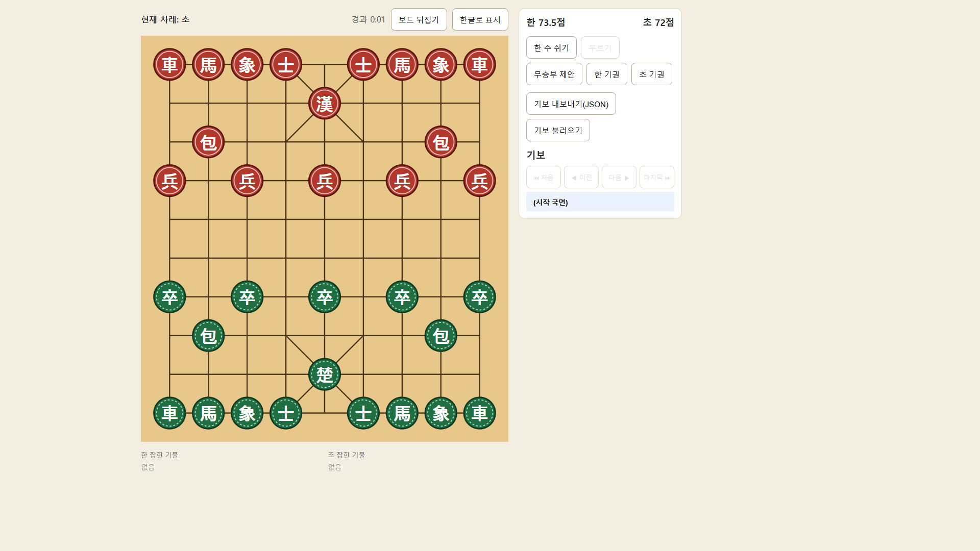The image size is (980, 551).
Task: Select the (시작 국면) move list entry
Action: pos(600,202)
